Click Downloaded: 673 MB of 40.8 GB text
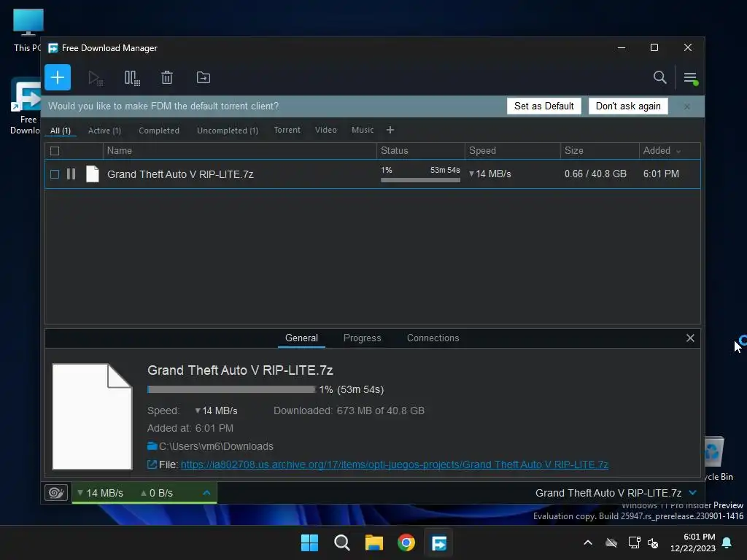The height and width of the screenshot is (560, 747). tap(349, 411)
